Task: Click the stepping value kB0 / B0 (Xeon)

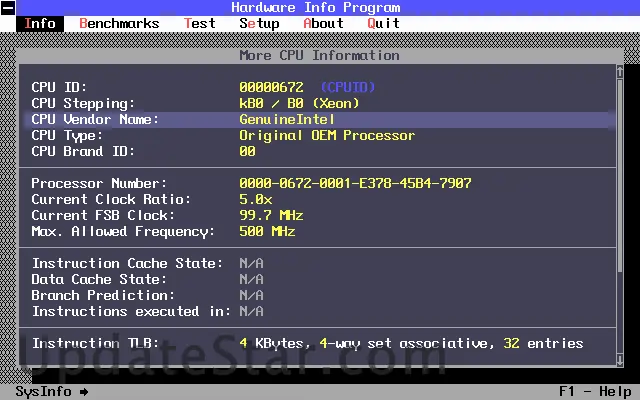Action: 300,103
